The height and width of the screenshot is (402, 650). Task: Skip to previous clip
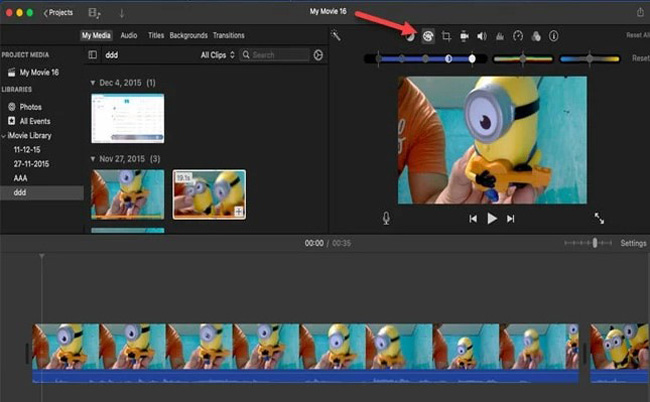tap(473, 219)
